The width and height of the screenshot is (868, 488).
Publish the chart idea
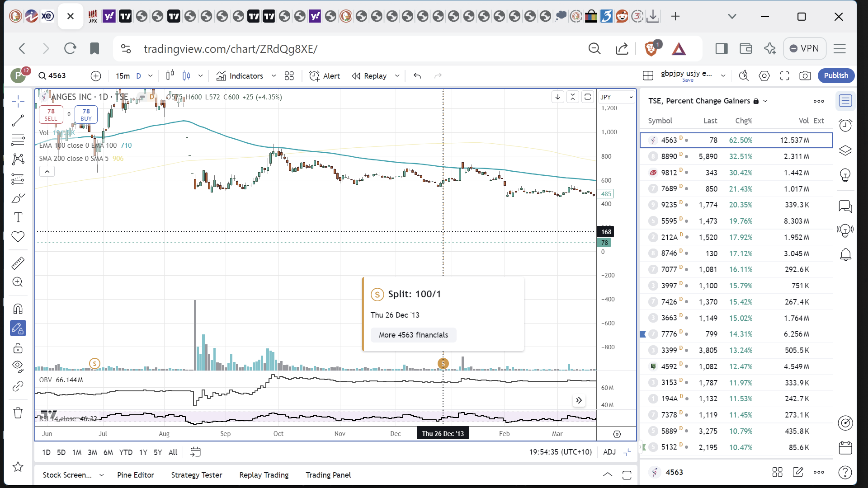coord(836,75)
